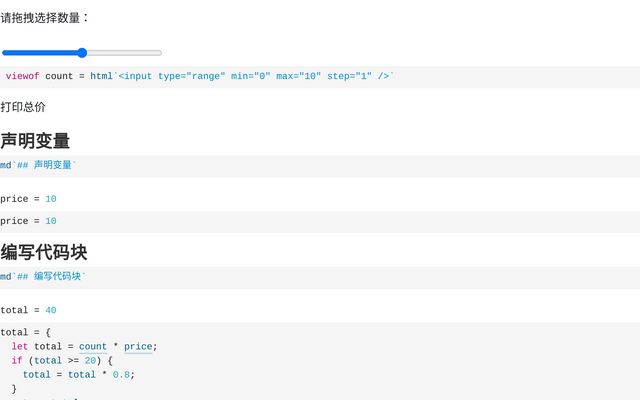Click the total = total * 0.8 line
This screenshot has width=640, height=400.
pos(78,375)
